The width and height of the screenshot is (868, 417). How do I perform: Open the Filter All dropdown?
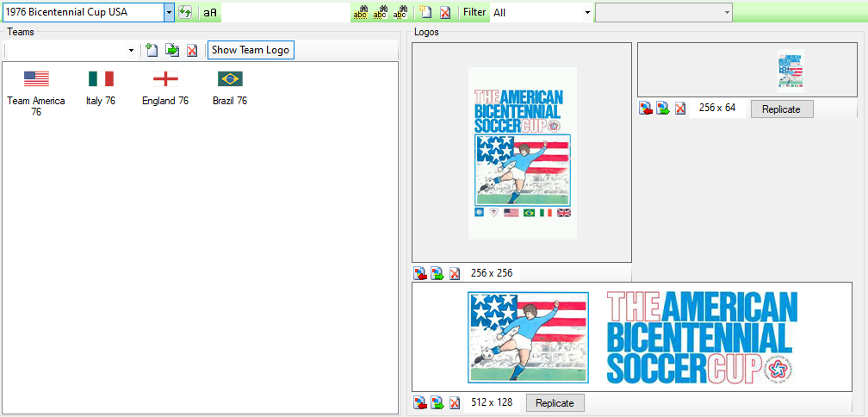[x=586, y=12]
